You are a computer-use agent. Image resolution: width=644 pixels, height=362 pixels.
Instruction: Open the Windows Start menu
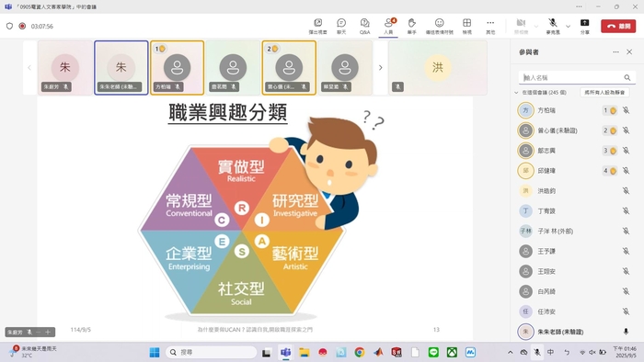(155, 352)
